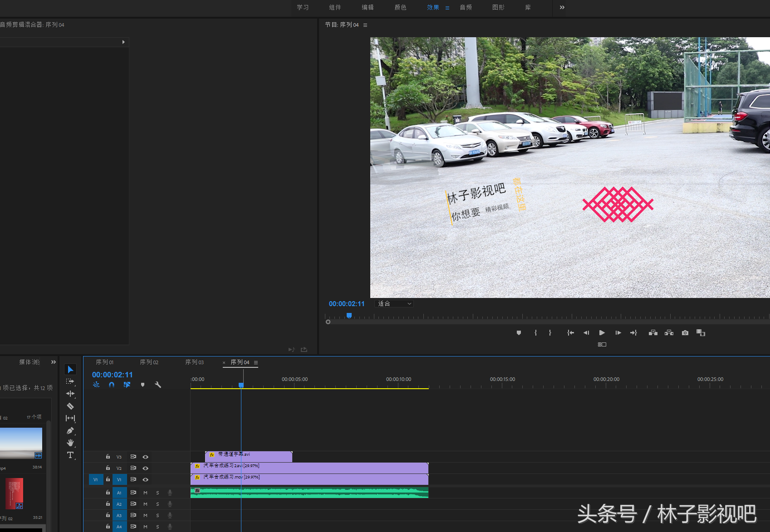Toggle timeline snapping magnet

click(112, 385)
